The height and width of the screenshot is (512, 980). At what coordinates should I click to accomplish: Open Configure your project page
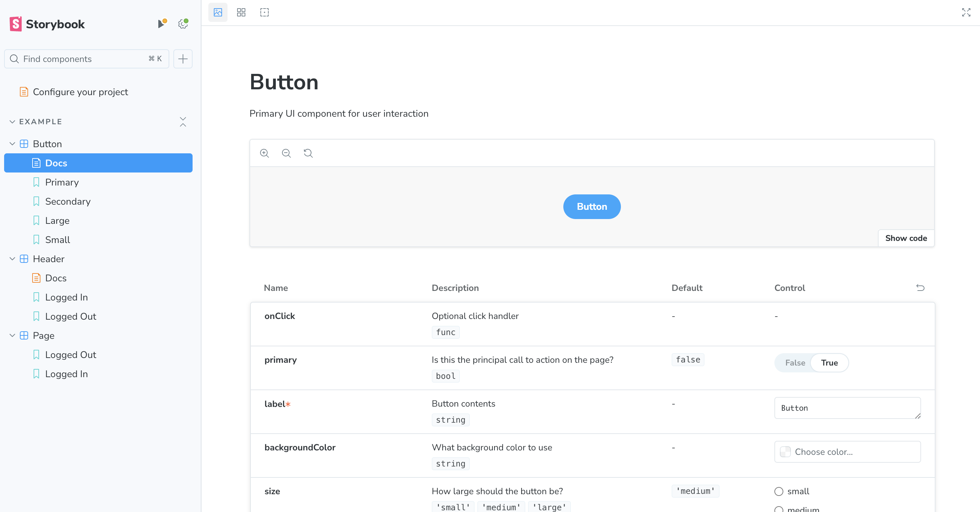(80, 92)
